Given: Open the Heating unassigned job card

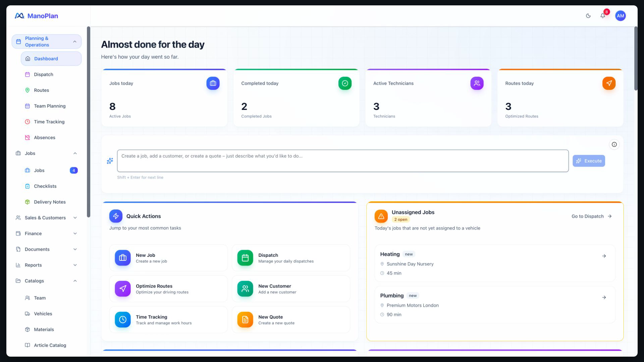Looking at the screenshot, I should coord(495,263).
